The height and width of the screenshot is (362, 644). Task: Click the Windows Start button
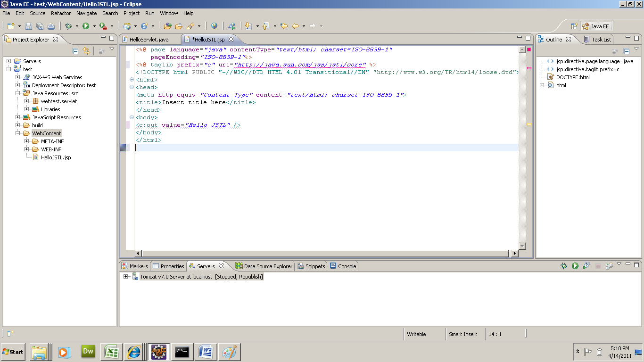click(x=13, y=352)
